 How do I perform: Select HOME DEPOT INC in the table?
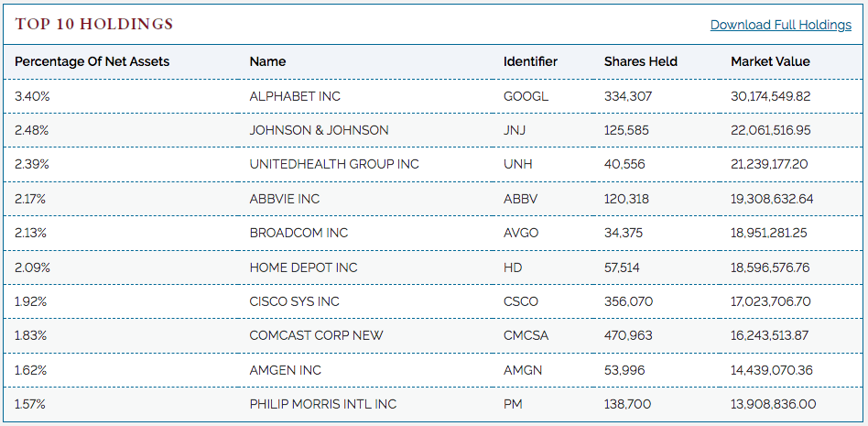303,268
